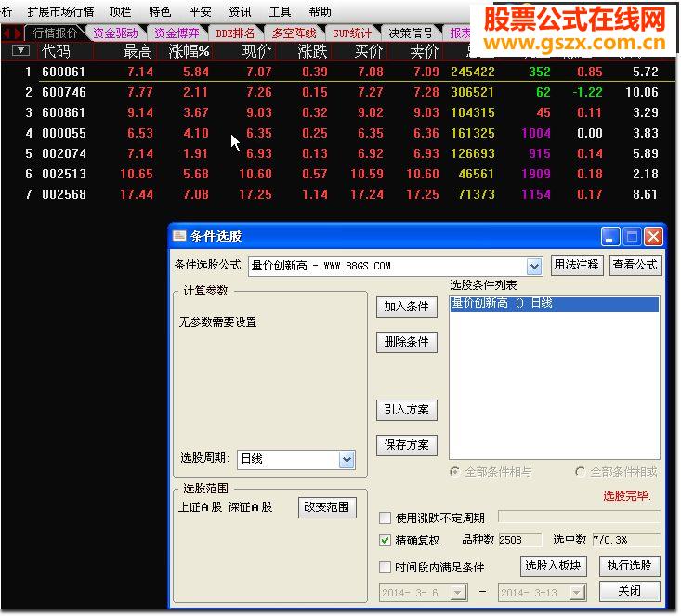Click the 改变范围 button
Viewport: 681px width, 616px height.
[x=327, y=507]
